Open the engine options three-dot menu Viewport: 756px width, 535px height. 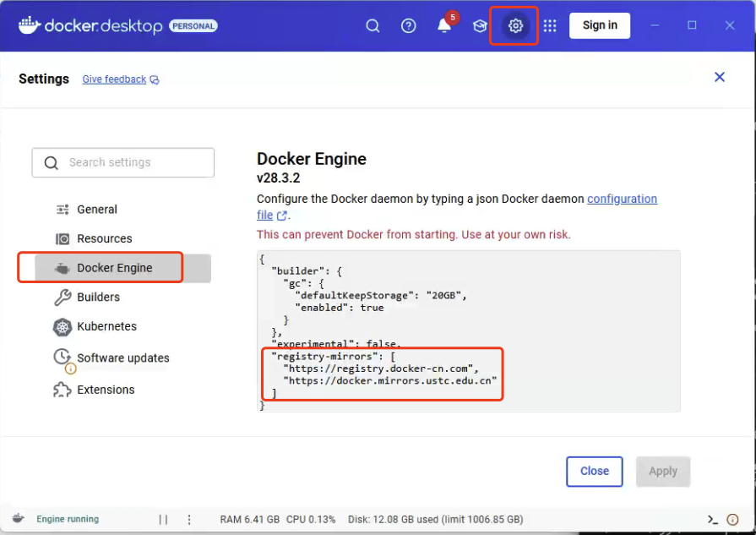coord(189,520)
